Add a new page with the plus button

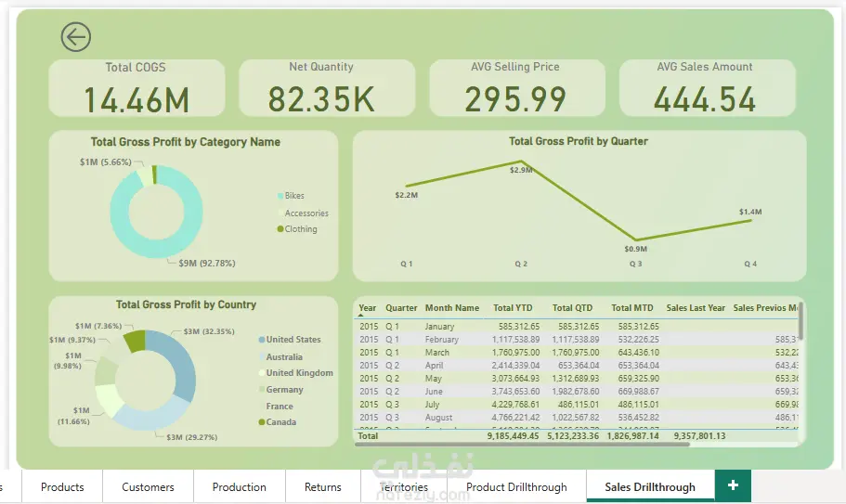[733, 485]
